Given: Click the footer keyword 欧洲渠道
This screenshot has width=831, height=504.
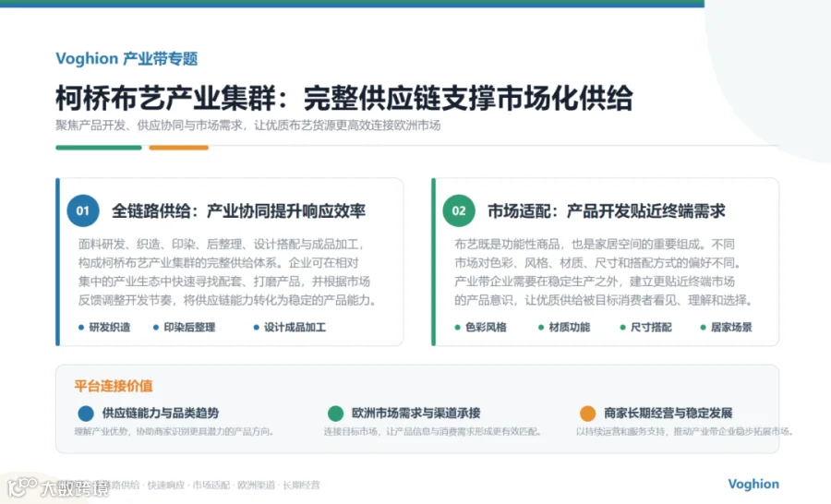Looking at the screenshot, I should [x=256, y=485].
